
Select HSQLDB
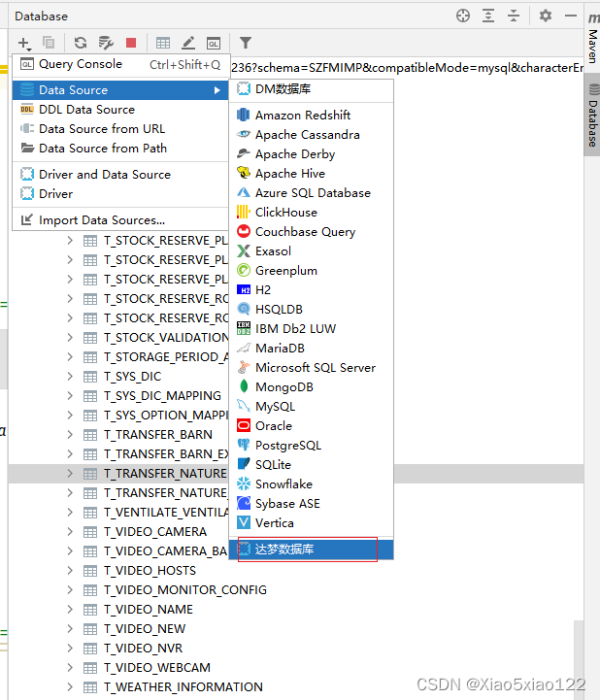[311, 310]
